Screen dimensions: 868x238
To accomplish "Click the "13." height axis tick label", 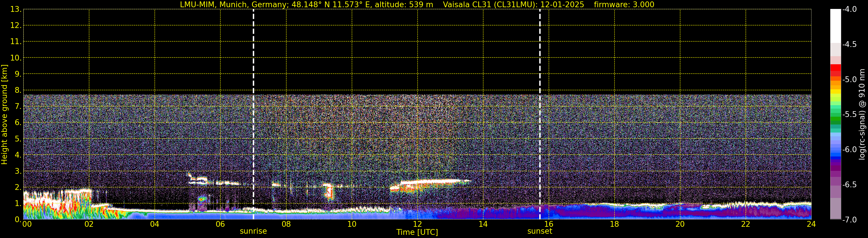I will tap(16, 9).
